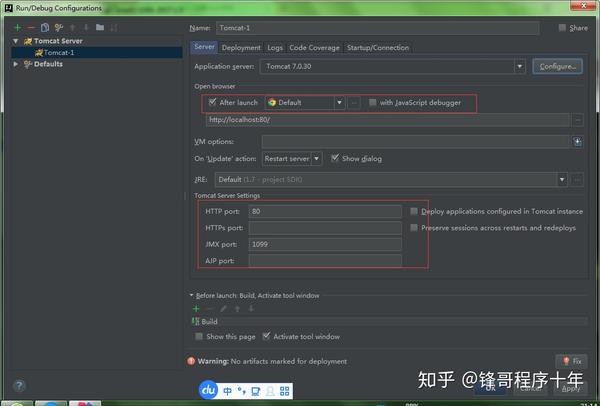Click the browse button next to JRE
The width and height of the screenshot is (600, 406).
tap(577, 179)
